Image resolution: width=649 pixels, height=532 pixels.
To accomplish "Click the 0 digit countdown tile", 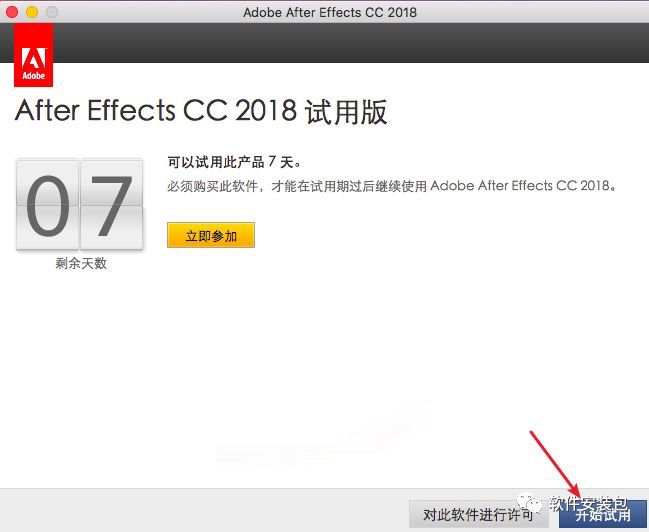I will coord(48,205).
